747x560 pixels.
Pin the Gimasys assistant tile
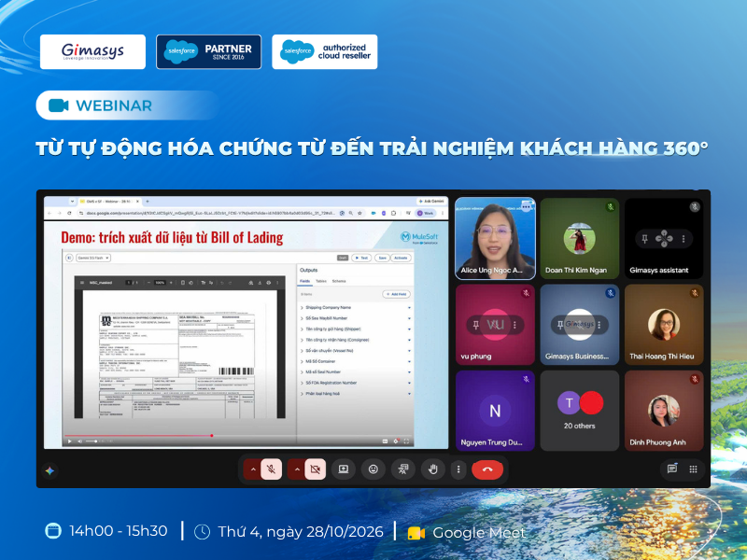644,239
